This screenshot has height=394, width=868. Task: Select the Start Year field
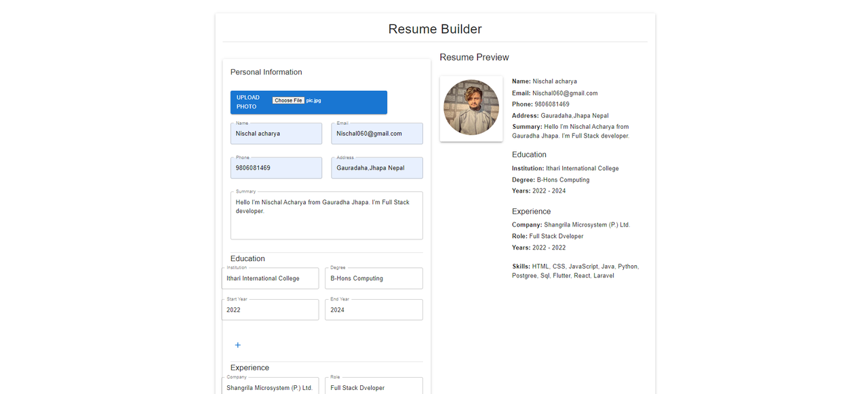[270, 310]
